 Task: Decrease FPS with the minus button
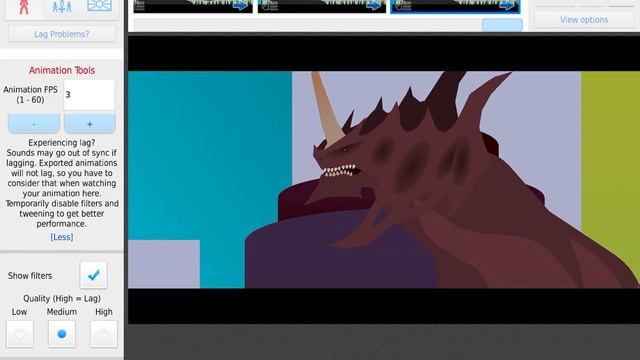34,124
